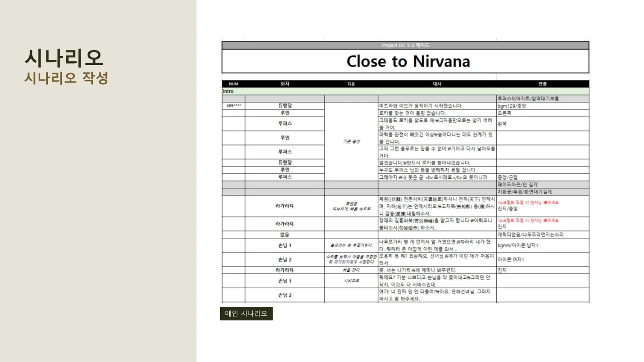Click the '왼쪽' direction cell
Viewport: 644px width, 362px height.
(543, 124)
